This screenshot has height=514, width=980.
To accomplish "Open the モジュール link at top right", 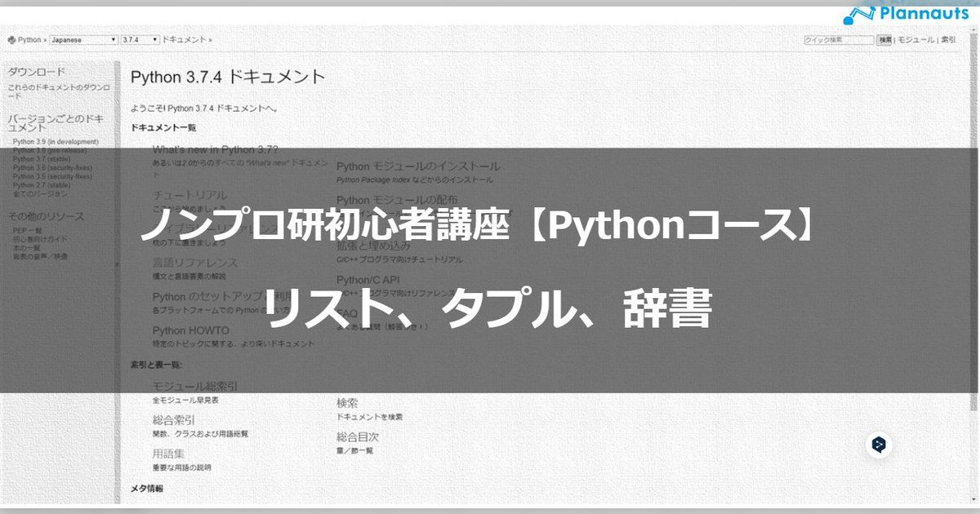I will point(918,39).
